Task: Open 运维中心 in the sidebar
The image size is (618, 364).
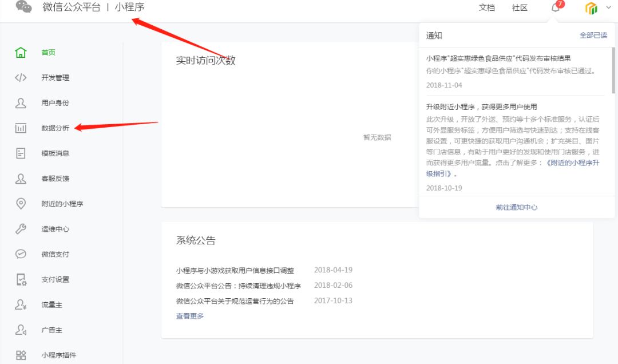Action: (55, 229)
